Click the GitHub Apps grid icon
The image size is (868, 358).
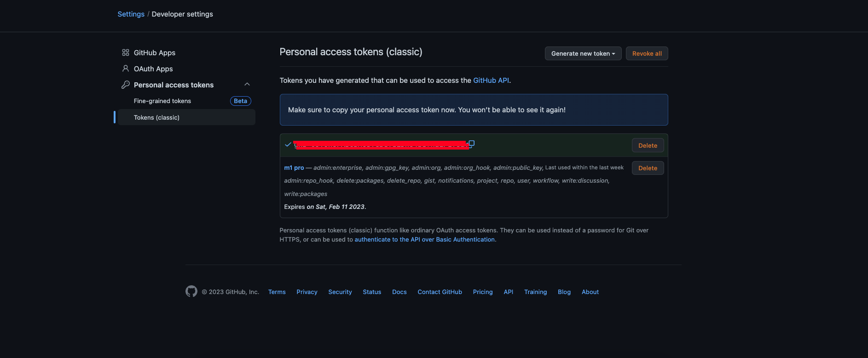tap(125, 52)
